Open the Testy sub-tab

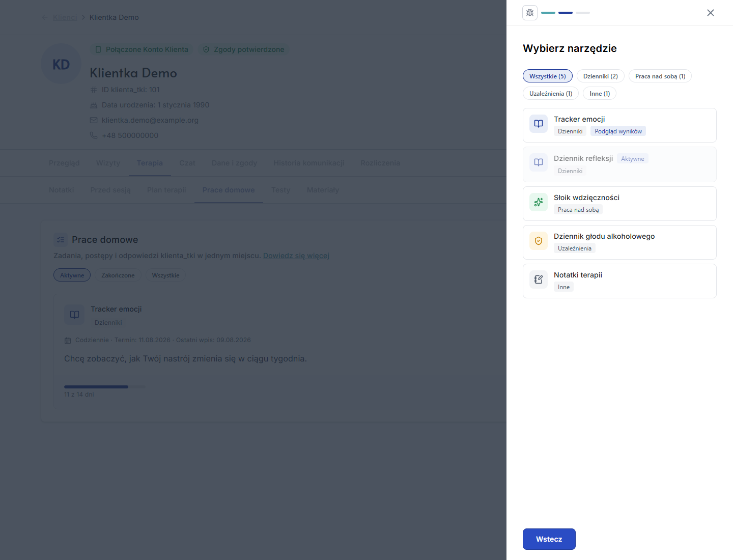pyautogui.click(x=280, y=190)
